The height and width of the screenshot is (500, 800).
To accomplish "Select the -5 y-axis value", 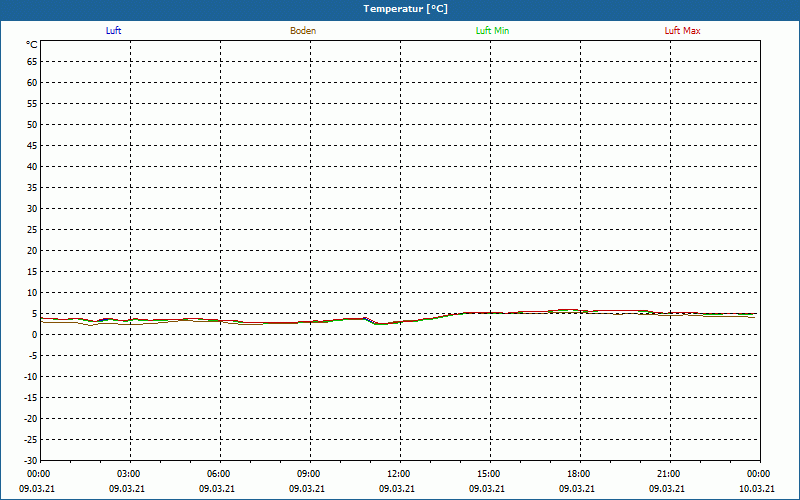I will 33,356.
